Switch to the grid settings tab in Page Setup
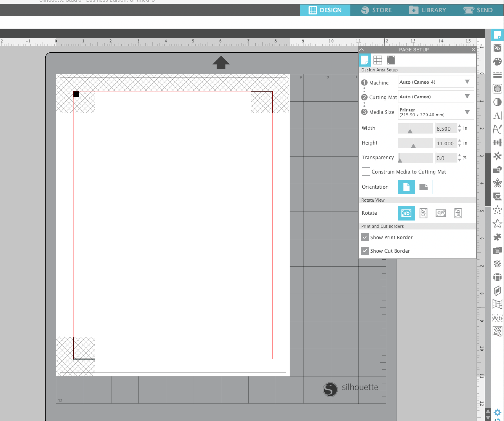Image resolution: width=504 pixels, height=421 pixels. click(378, 60)
